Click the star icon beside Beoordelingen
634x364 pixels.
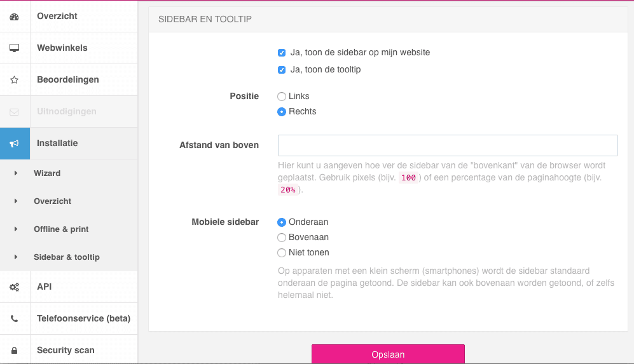[14, 80]
